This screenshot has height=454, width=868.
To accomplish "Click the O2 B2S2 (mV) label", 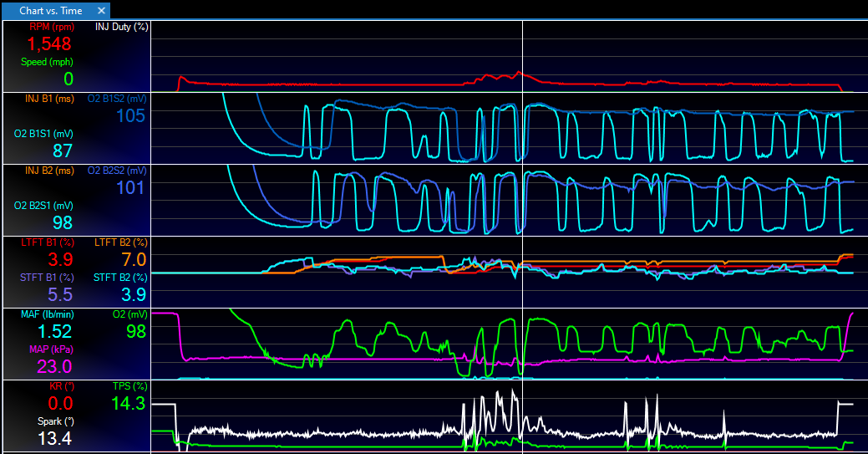I will pyautogui.click(x=117, y=171).
